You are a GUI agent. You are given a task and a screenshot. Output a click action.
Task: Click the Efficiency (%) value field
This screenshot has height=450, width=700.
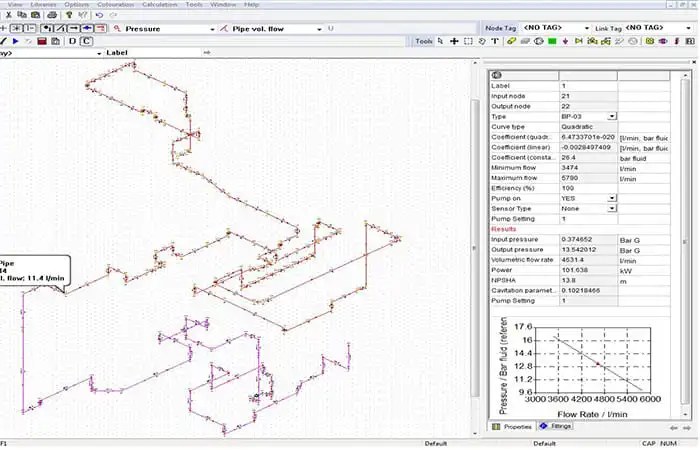tap(588, 188)
